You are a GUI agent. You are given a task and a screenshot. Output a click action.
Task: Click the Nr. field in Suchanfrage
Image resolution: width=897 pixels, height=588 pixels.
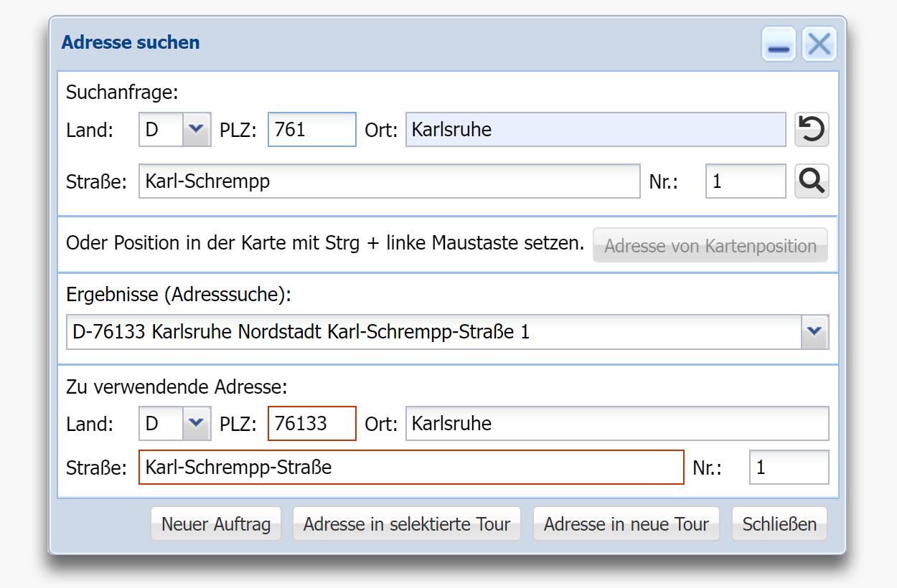746,181
